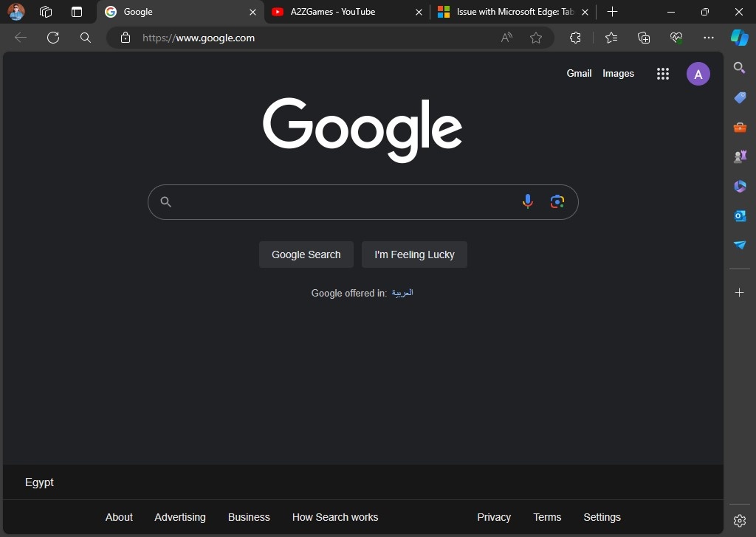This screenshot has width=756, height=537.
Task: Open the Games sidebar icon
Action: coord(740,156)
